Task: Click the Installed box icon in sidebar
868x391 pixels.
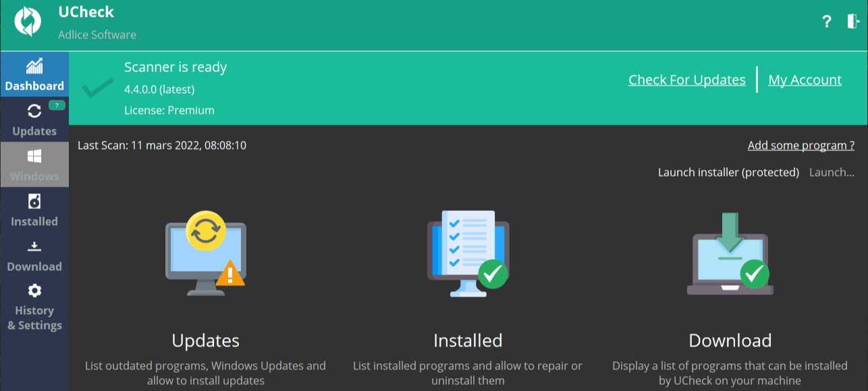Action: click(34, 203)
